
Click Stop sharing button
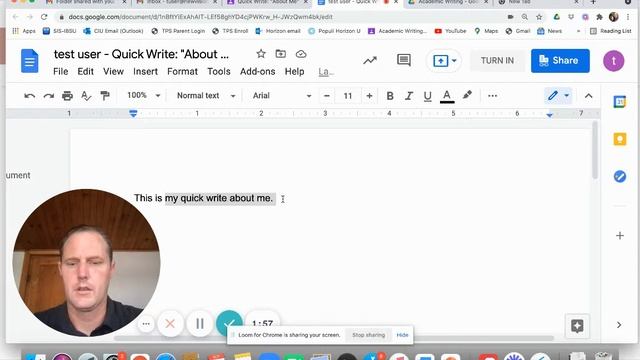(x=368, y=335)
